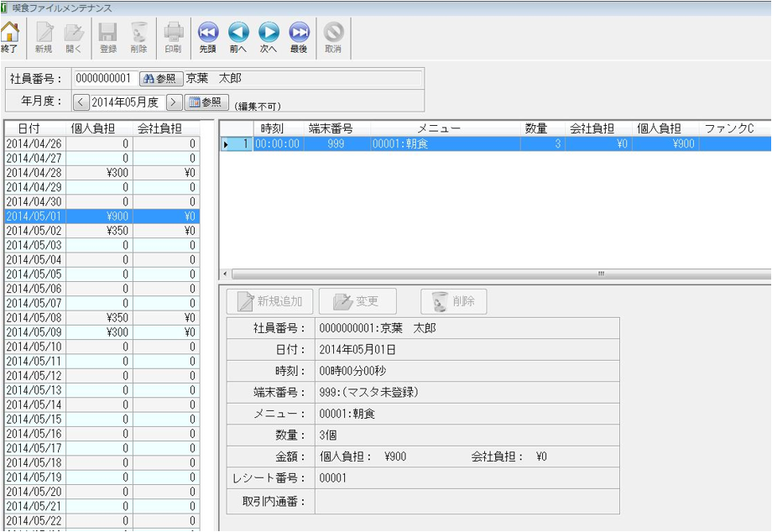Image resolution: width=772 pixels, height=532 pixels.
Task: Click the 削除 button in detail panel
Action: 453,301
